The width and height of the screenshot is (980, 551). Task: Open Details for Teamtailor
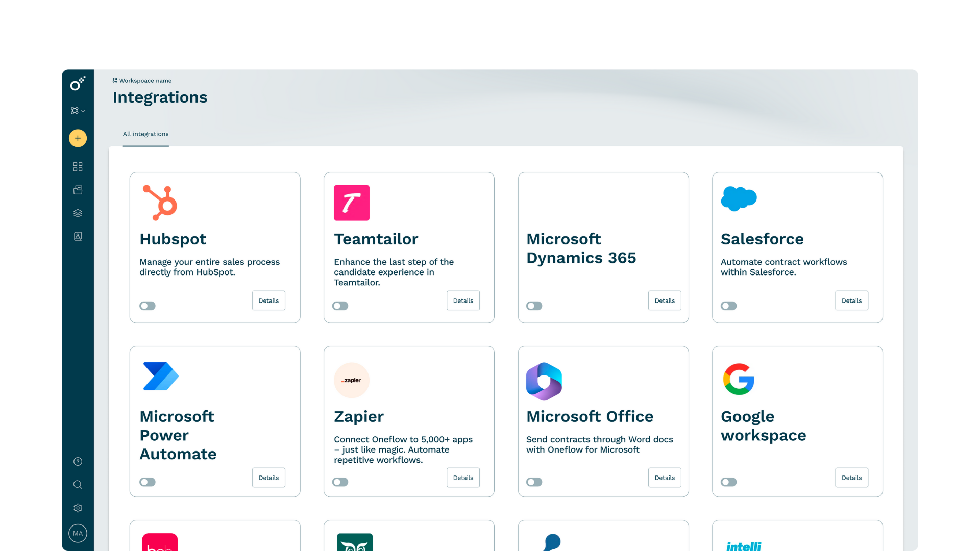(463, 300)
